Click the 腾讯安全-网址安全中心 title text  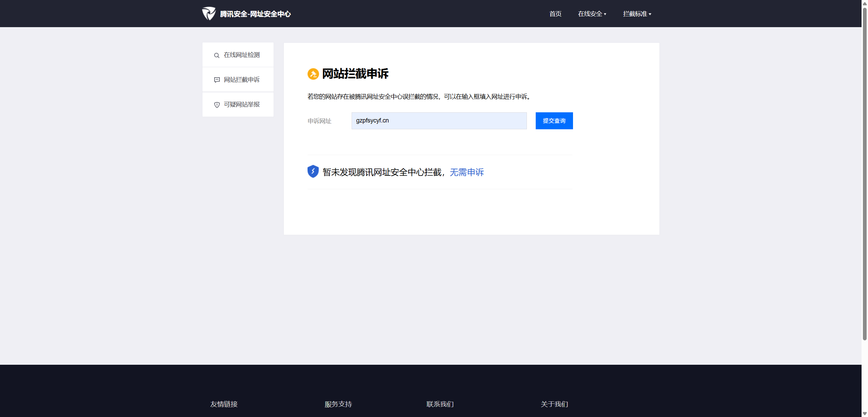[x=255, y=14]
